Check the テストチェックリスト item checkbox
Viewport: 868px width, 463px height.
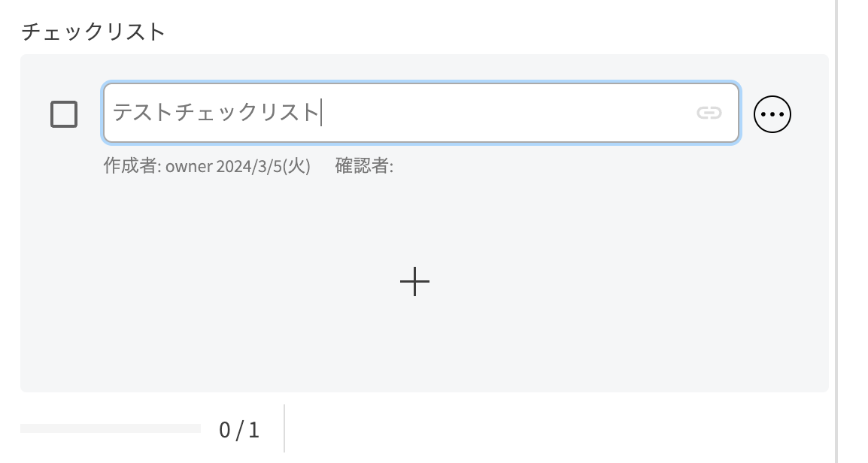(64, 114)
